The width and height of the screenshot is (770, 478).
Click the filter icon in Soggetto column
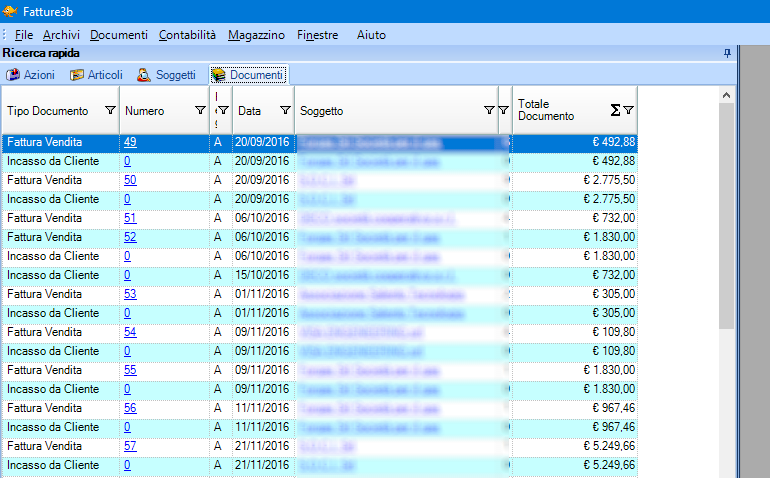[489, 110]
